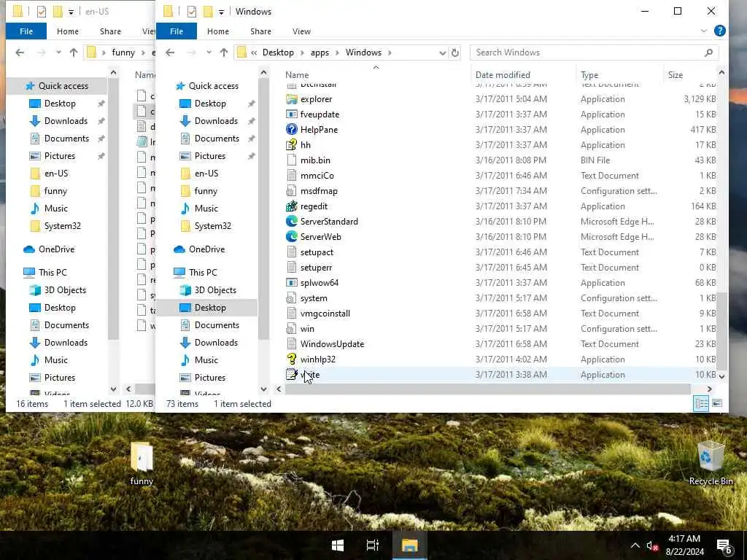Select the winhlp32 application icon
Screen dimensions: 747x560
(x=292, y=359)
